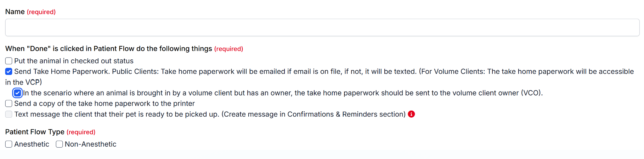Select the 'Non-Anesthetic' label text
644x159 pixels.
pyautogui.click(x=90, y=144)
